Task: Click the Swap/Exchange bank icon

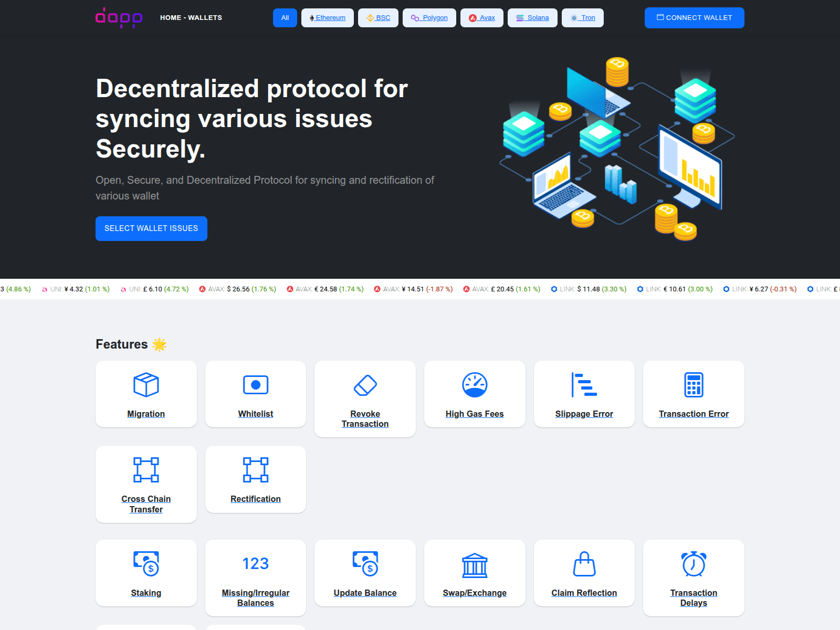Action: 475,565
